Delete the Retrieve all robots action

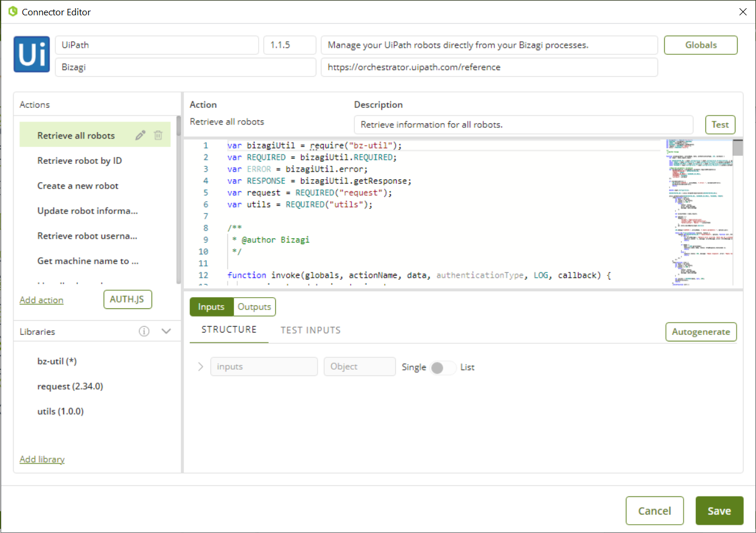[158, 136]
